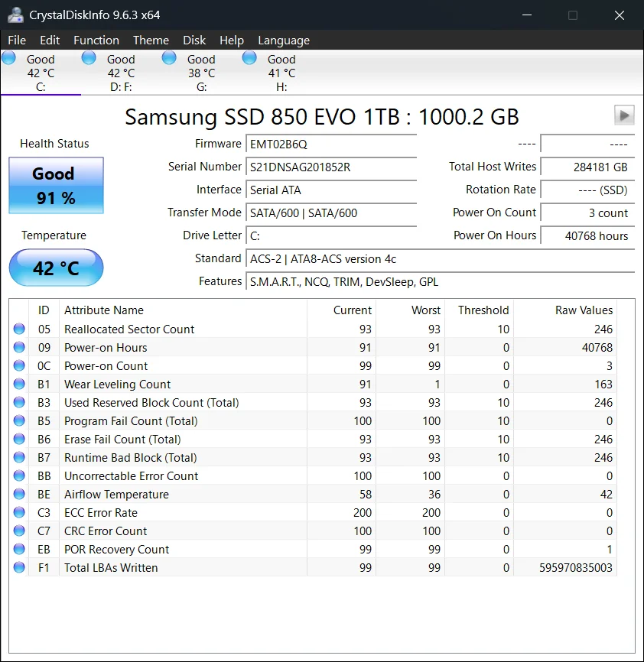Click the Power On Count value field
644x662 pixels.
tap(587, 213)
